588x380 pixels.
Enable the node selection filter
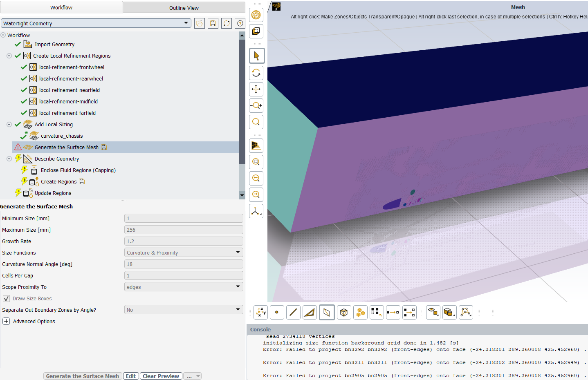[x=277, y=313]
